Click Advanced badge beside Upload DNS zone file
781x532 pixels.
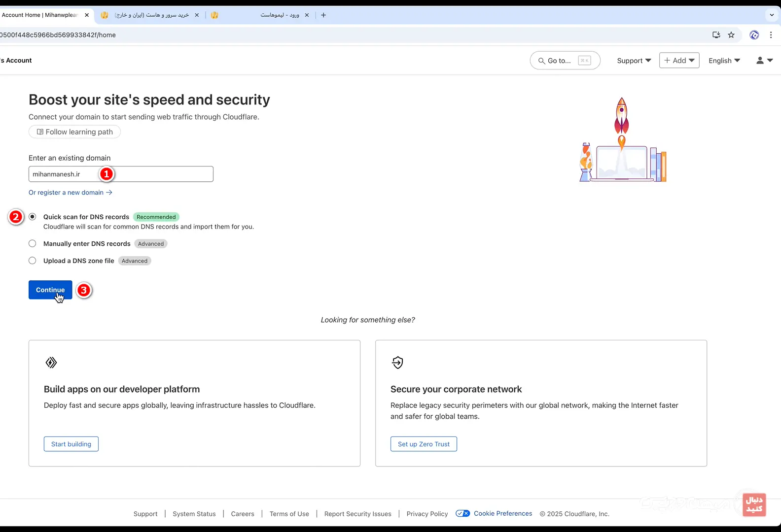[135, 261]
